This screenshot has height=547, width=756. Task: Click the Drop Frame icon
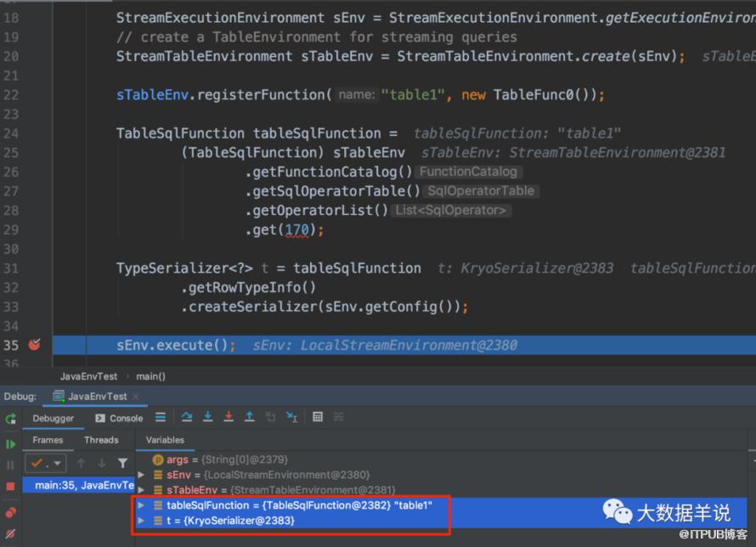(x=270, y=417)
